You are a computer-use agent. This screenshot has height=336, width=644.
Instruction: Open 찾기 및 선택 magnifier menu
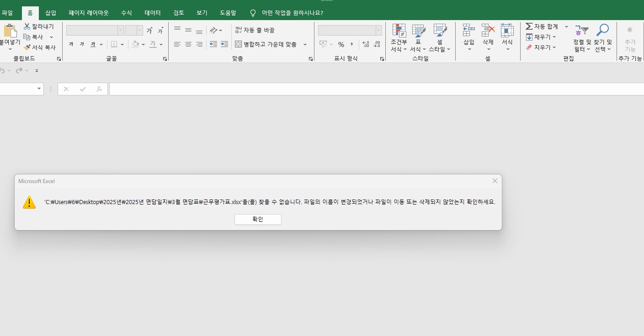[603, 38]
